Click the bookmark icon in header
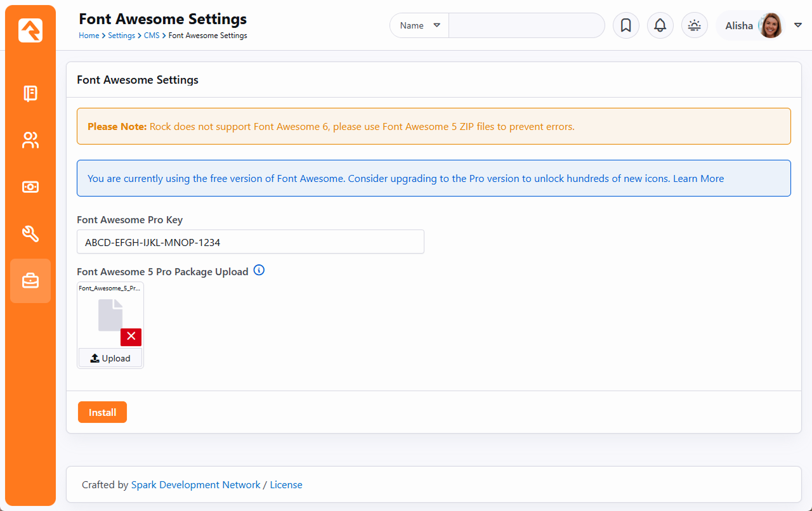The height and width of the screenshot is (511, 812). click(x=626, y=25)
